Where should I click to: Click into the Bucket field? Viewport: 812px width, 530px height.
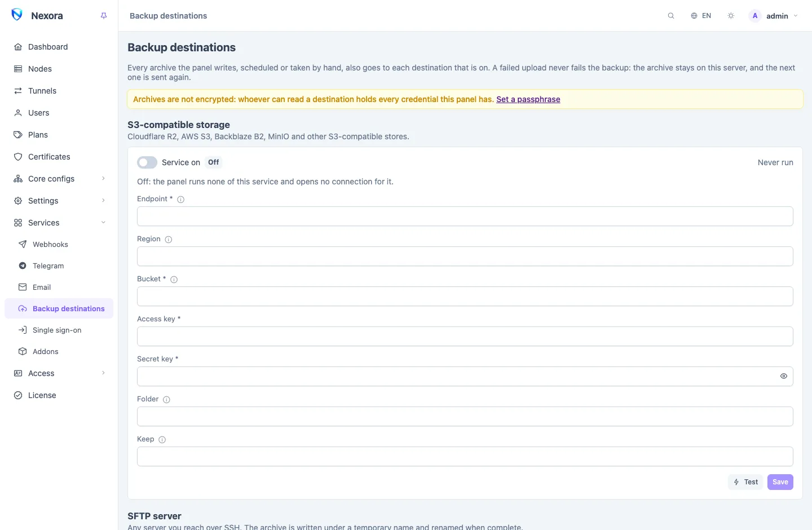pyautogui.click(x=465, y=297)
